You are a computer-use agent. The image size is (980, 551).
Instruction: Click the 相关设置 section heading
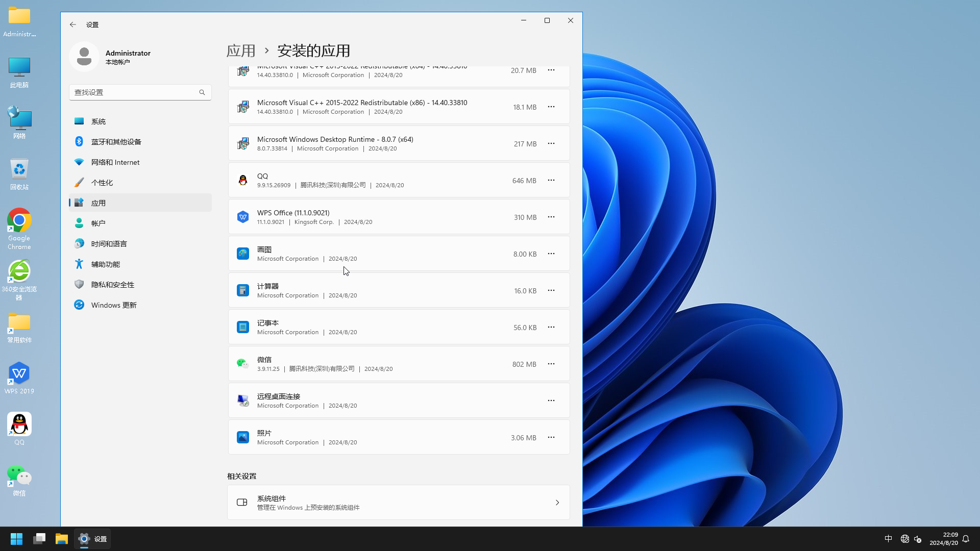[242, 476]
